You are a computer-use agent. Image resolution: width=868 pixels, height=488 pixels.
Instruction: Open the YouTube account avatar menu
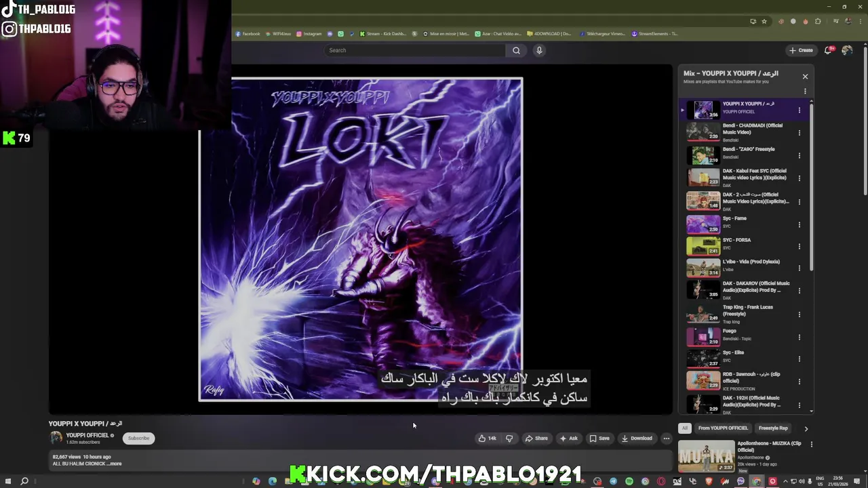(x=847, y=50)
